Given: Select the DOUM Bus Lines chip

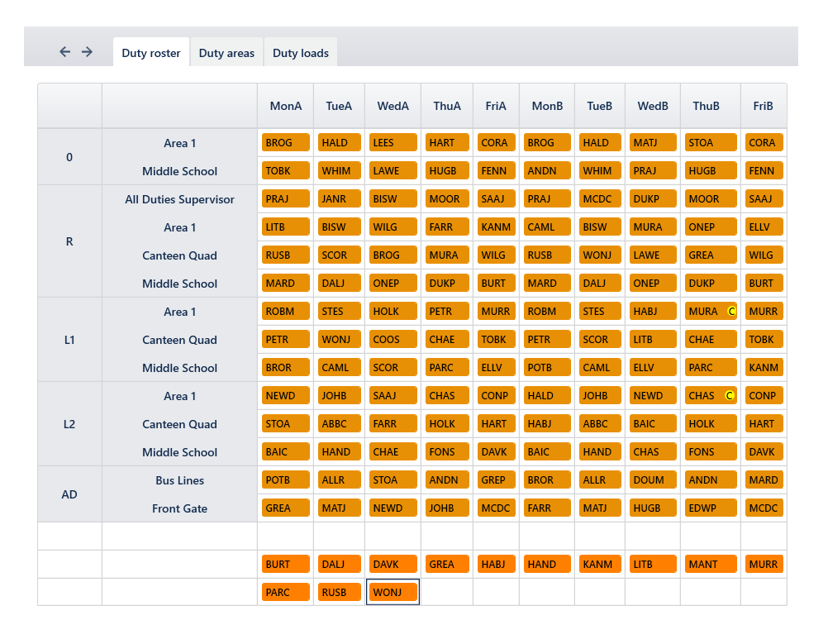Looking at the screenshot, I should click(x=652, y=480).
